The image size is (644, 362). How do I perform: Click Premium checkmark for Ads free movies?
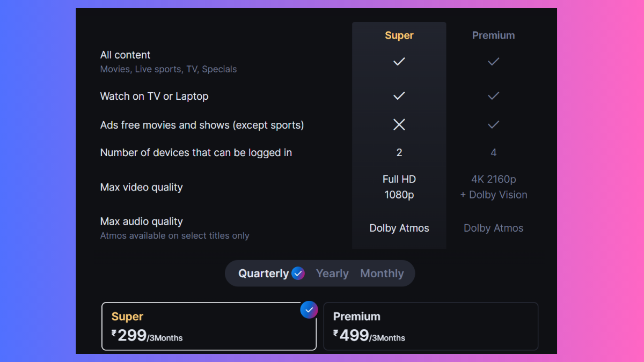493,124
